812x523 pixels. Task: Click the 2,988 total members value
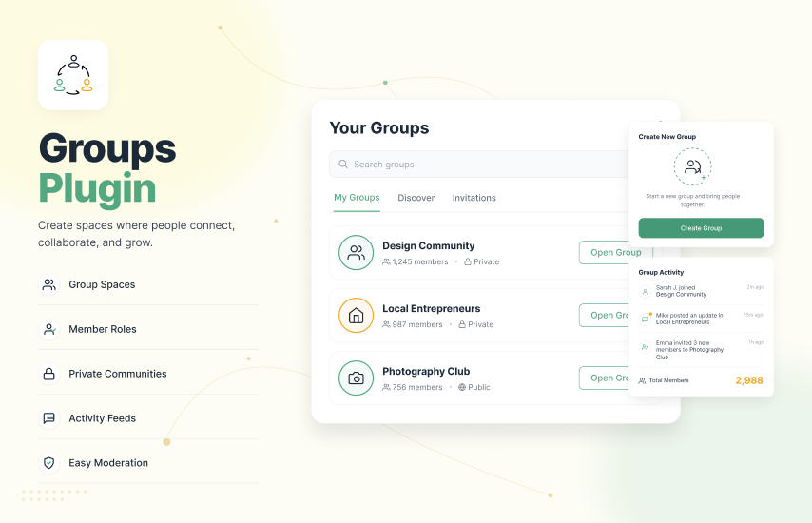click(x=749, y=380)
